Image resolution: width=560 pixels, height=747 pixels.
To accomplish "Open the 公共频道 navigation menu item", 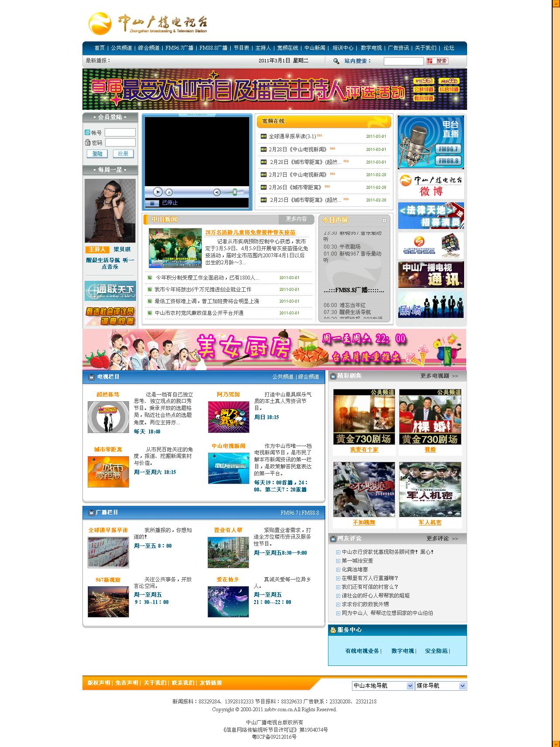I will click(121, 48).
